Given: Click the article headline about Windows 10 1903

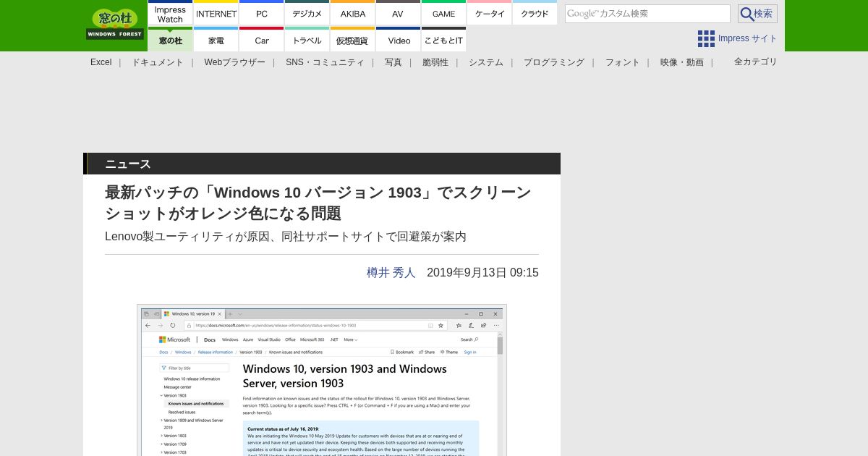Looking at the screenshot, I should click(318, 203).
